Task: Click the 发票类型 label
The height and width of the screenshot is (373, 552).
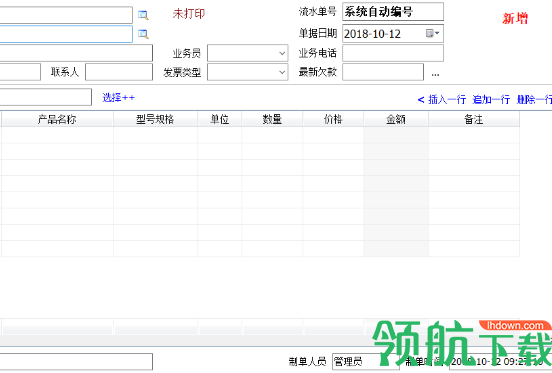Action: [182, 72]
